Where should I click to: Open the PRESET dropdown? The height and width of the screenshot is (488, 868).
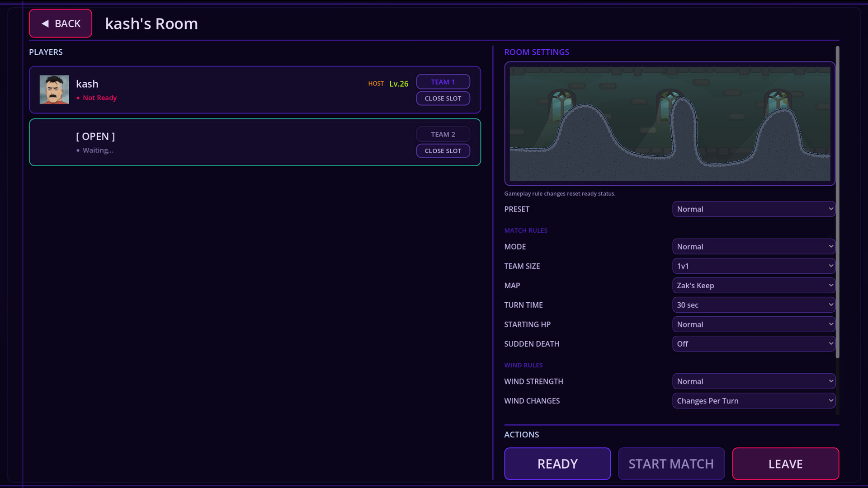(x=753, y=209)
